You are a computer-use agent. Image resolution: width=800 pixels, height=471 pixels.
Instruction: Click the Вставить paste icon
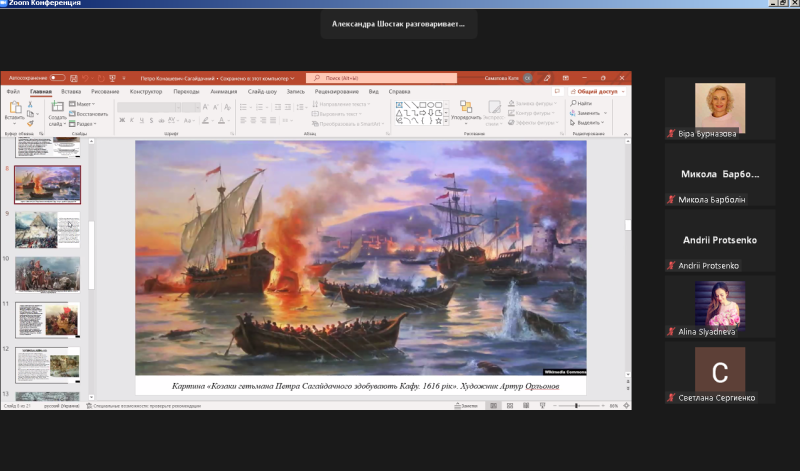click(15, 108)
